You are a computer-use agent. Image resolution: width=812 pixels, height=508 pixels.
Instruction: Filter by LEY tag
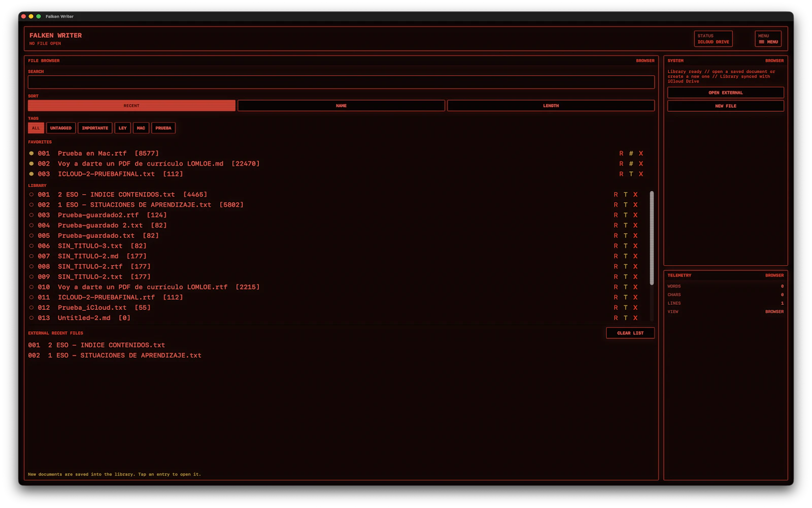pyautogui.click(x=122, y=128)
